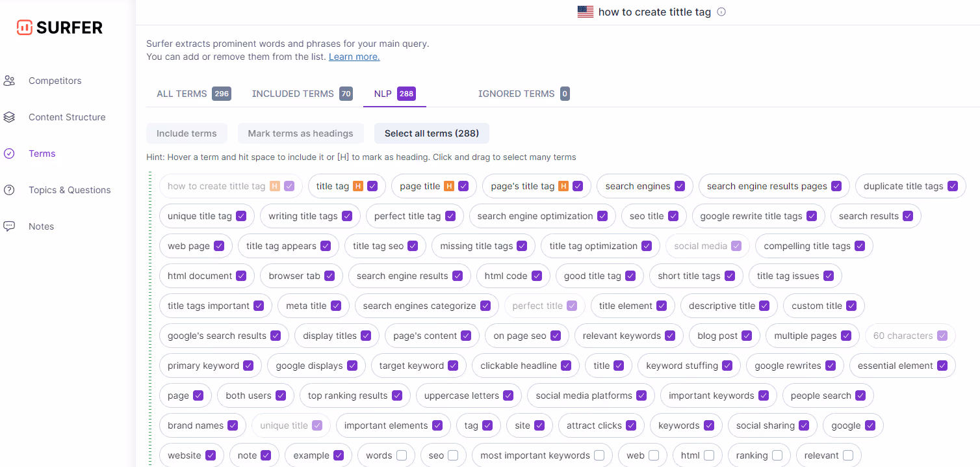Check the 'ranking' term checkbox
The width and height of the screenshot is (980, 467).
777,455
